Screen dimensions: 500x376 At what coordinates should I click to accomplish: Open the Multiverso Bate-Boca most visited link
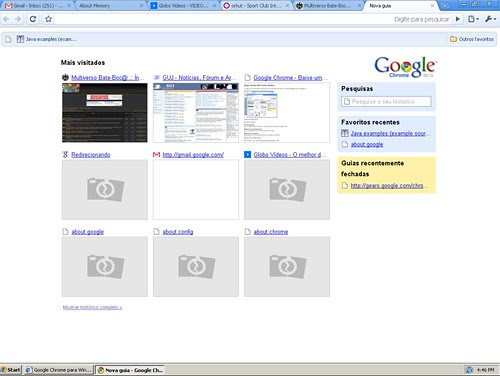coord(107,78)
